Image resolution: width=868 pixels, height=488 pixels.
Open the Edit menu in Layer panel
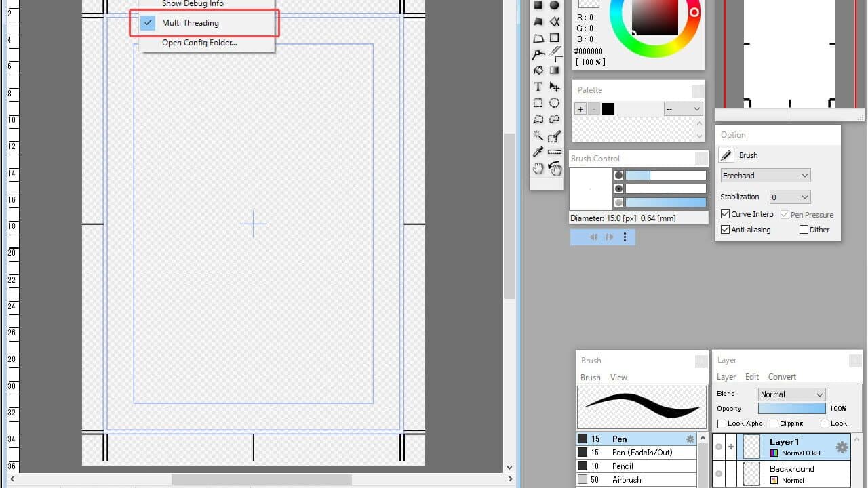(x=752, y=377)
